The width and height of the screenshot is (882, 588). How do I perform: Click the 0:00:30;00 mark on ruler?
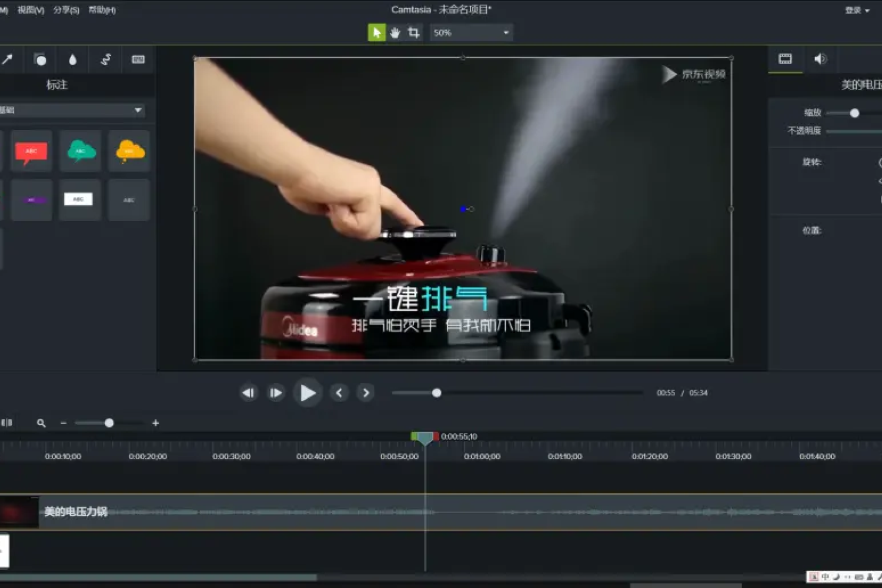tap(231, 456)
